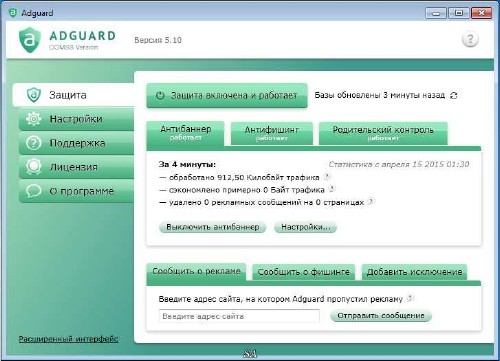Screen dimensions: 500x361
Task: Click the site address input field
Action: coord(239,316)
